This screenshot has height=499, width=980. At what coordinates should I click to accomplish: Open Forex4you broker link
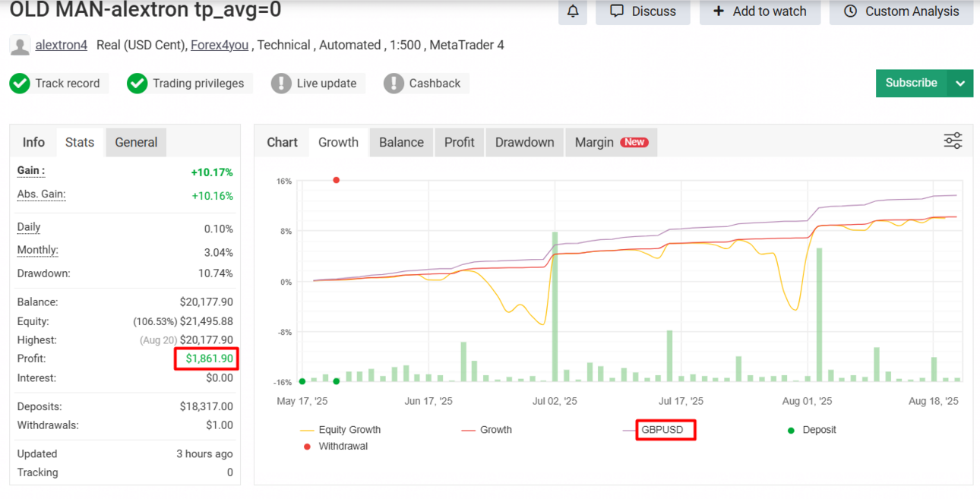pyautogui.click(x=220, y=46)
